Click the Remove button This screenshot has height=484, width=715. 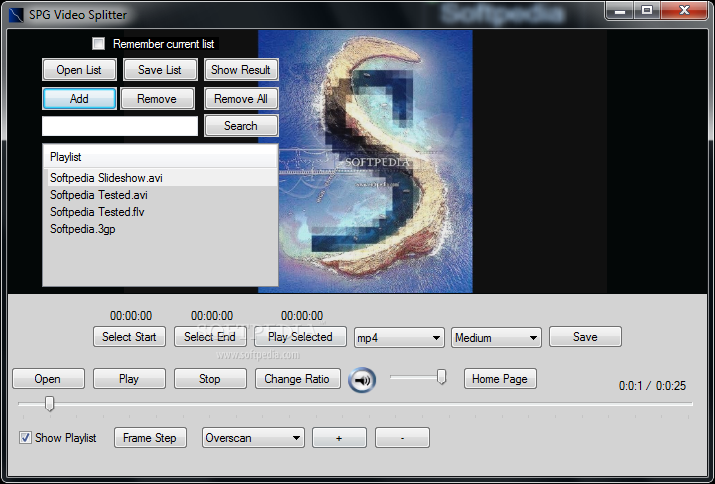(157, 99)
